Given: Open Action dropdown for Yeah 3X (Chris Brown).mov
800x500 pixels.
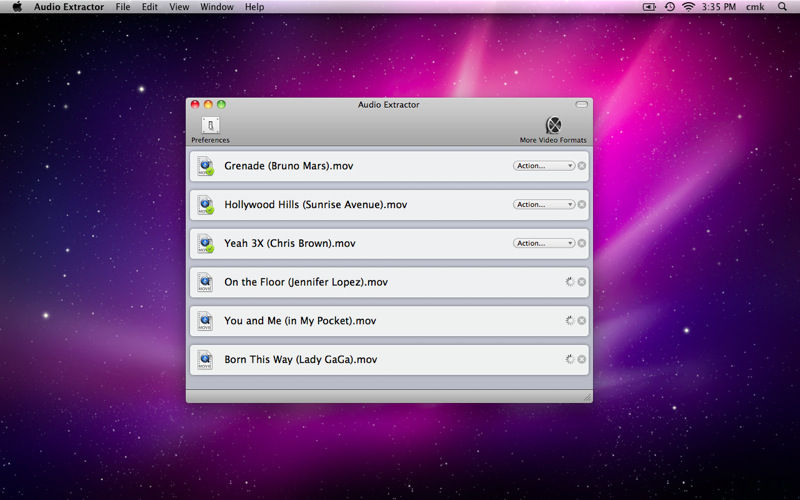Looking at the screenshot, I should point(544,243).
